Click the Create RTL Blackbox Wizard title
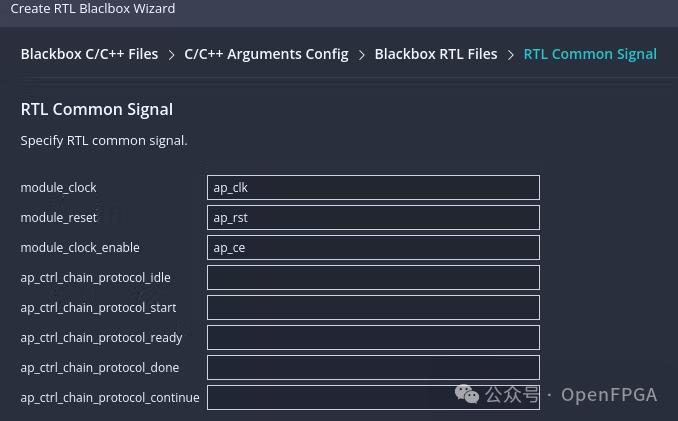This screenshot has height=421, width=678. pyautogui.click(x=92, y=9)
